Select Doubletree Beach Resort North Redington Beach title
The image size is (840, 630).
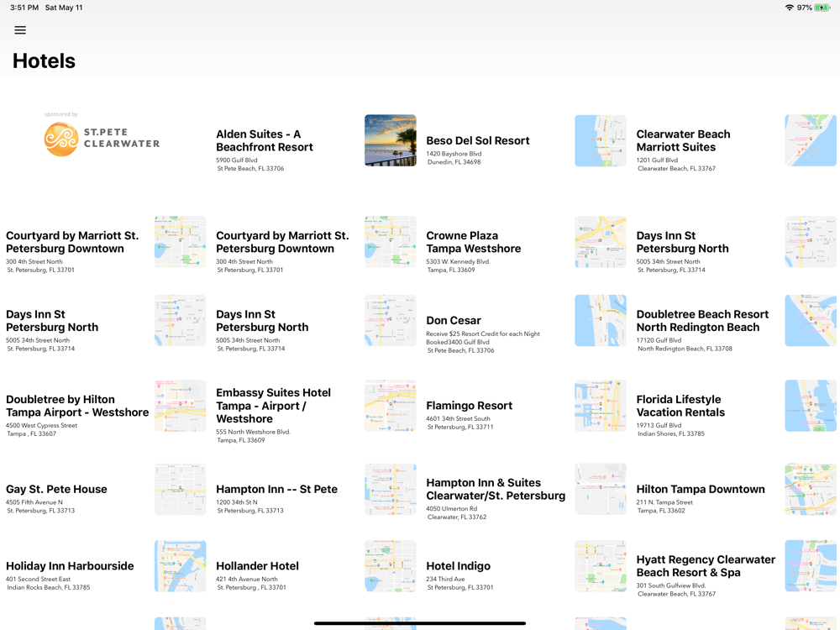click(702, 320)
